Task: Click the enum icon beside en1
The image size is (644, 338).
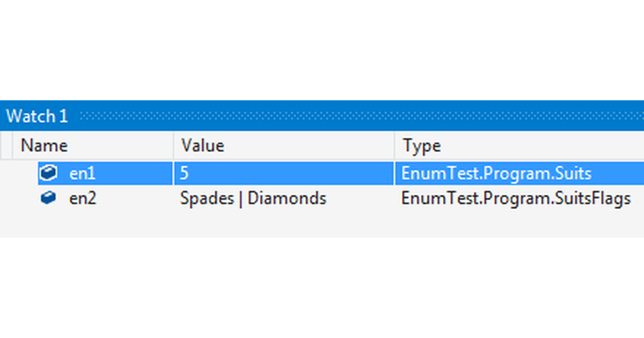Action: click(49, 173)
